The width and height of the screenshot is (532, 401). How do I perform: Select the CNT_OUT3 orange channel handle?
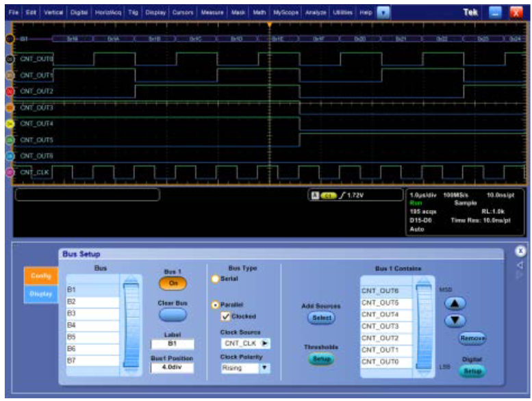pyautogui.click(x=10, y=107)
